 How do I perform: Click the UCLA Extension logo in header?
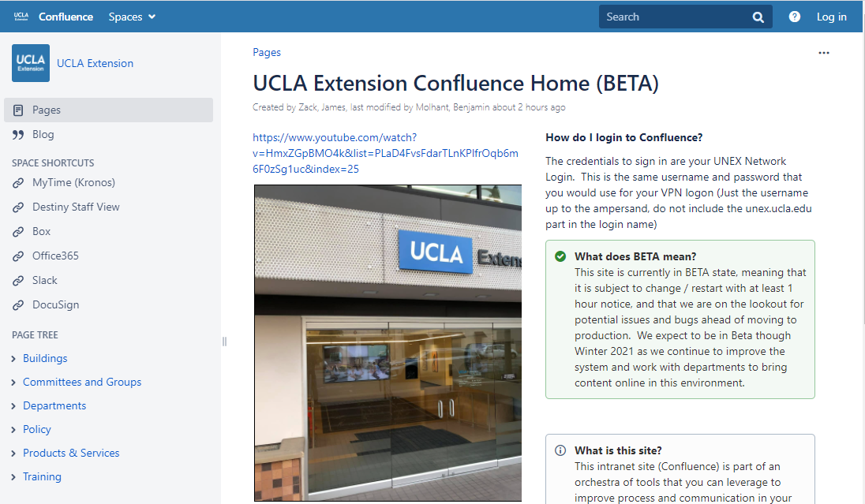(x=21, y=17)
